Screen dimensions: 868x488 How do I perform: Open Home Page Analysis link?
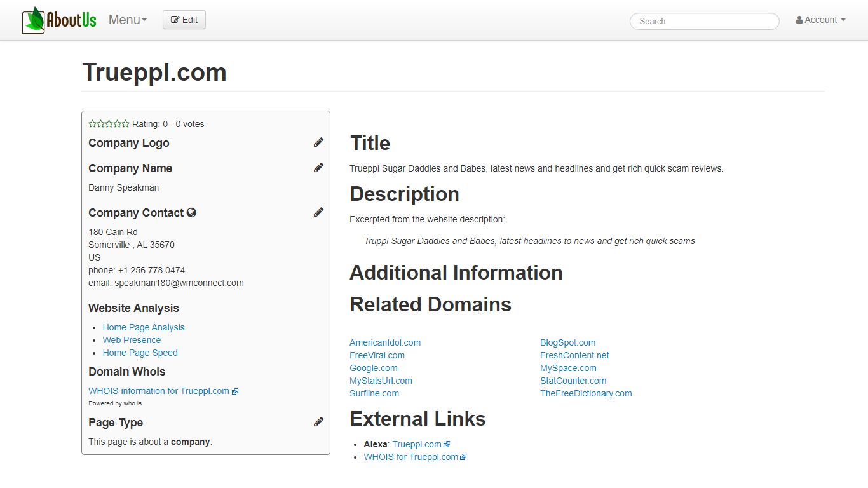coord(144,327)
